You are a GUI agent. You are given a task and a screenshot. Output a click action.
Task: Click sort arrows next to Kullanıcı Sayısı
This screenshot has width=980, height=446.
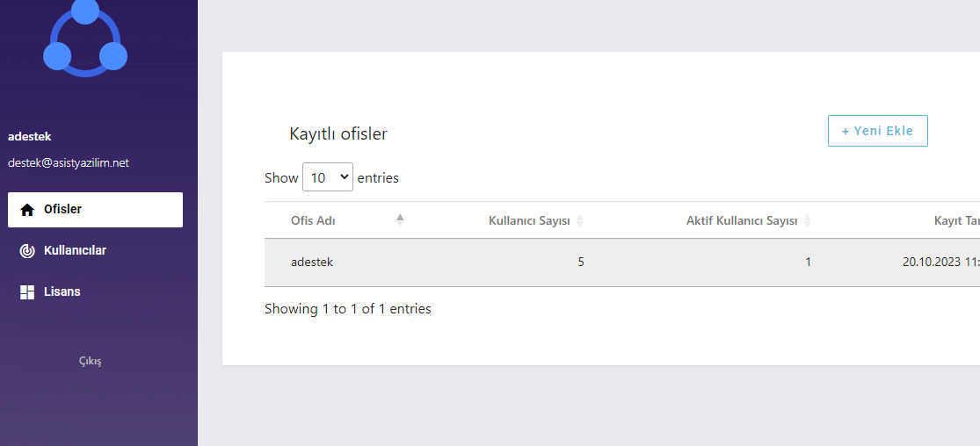pos(580,221)
